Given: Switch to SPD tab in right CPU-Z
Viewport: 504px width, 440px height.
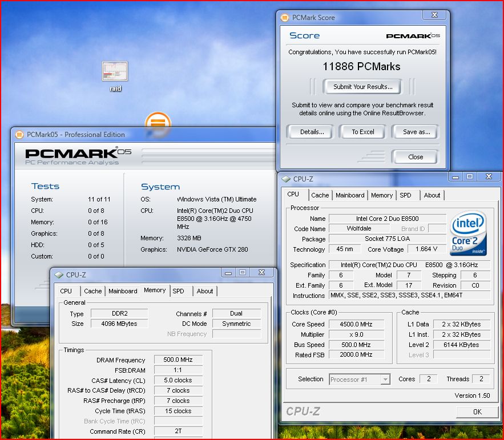Looking at the screenshot, I should click(406, 195).
